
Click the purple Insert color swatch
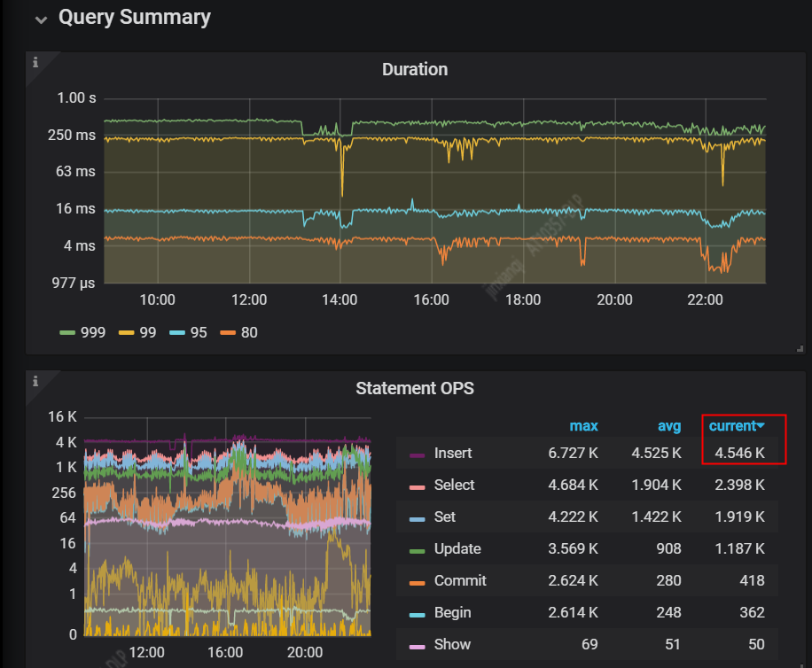point(417,455)
